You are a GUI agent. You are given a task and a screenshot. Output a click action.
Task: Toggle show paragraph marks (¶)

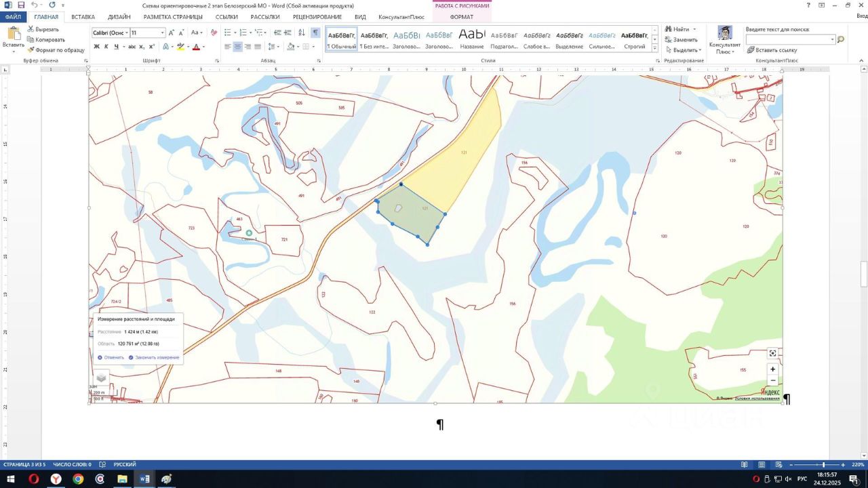(315, 33)
